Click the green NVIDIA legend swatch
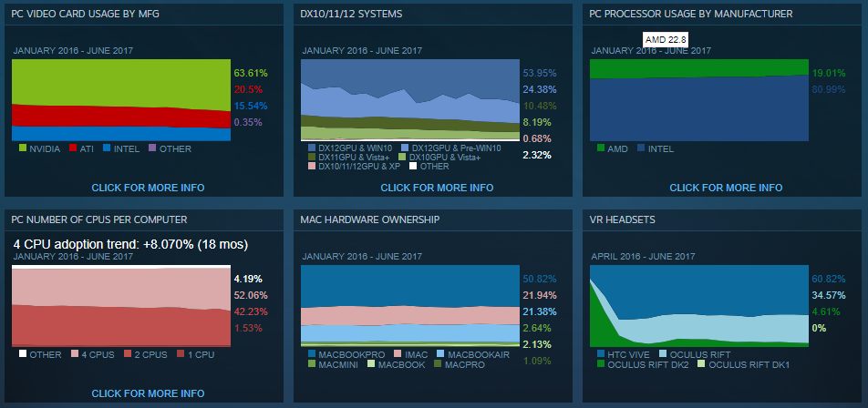Viewport: 868px width, 408px height. pos(23,148)
